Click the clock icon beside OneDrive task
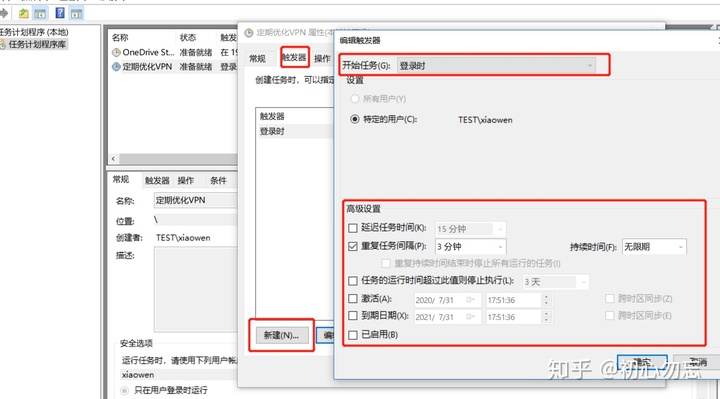 pos(116,52)
